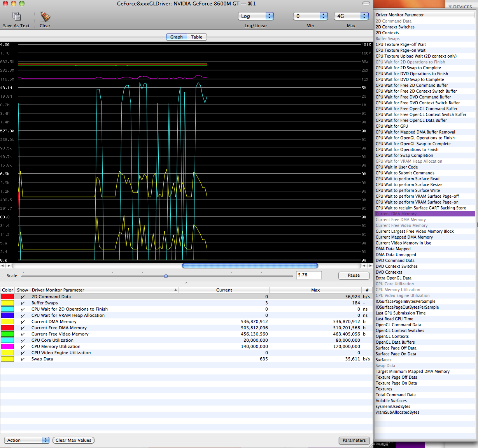Open the Log/Linear dropdown
478x448 pixels.
pyautogui.click(x=256, y=16)
